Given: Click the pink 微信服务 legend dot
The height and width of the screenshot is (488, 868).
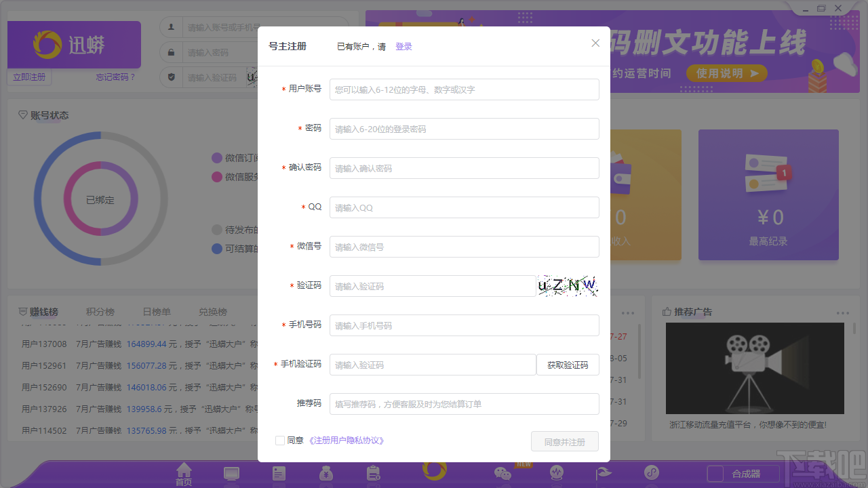Looking at the screenshot, I should 217,177.
